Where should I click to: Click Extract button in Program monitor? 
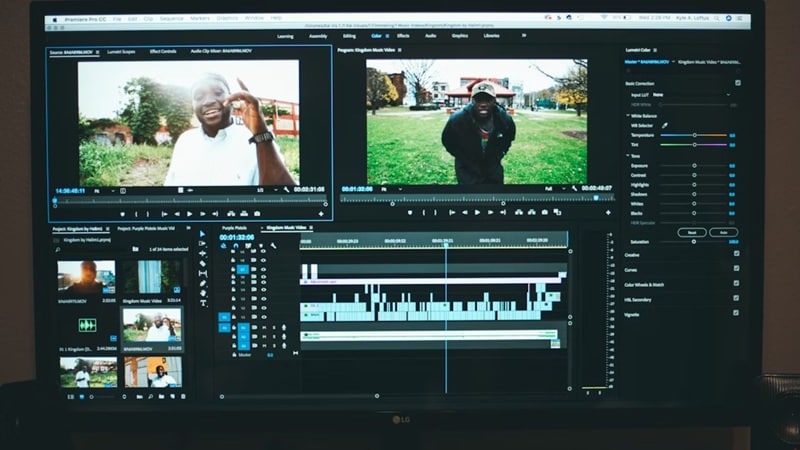pyautogui.click(x=532, y=212)
